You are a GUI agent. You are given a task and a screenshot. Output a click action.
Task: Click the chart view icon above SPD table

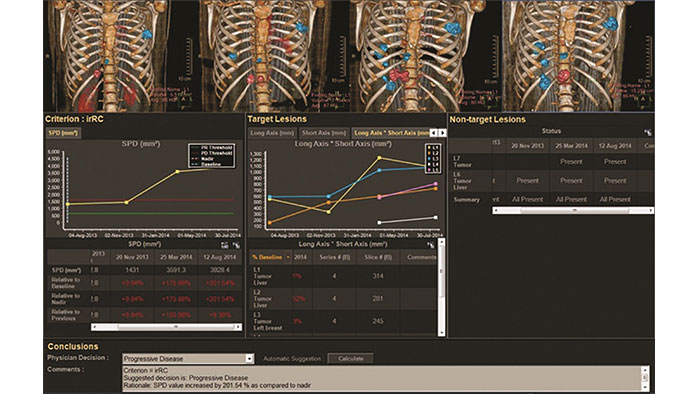225,245
